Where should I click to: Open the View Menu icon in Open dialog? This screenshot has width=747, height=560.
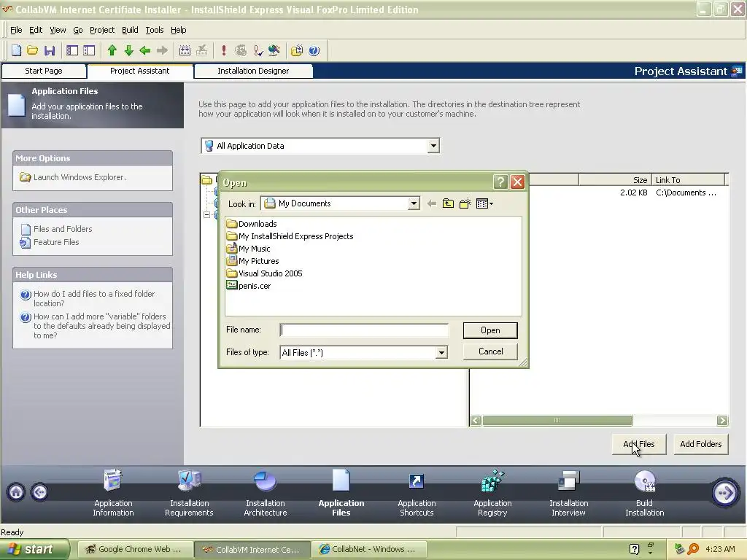[x=484, y=204]
